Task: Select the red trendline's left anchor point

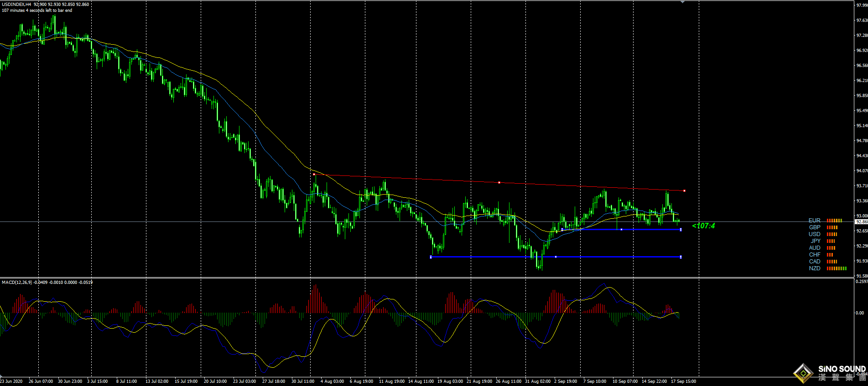Action: (x=314, y=174)
